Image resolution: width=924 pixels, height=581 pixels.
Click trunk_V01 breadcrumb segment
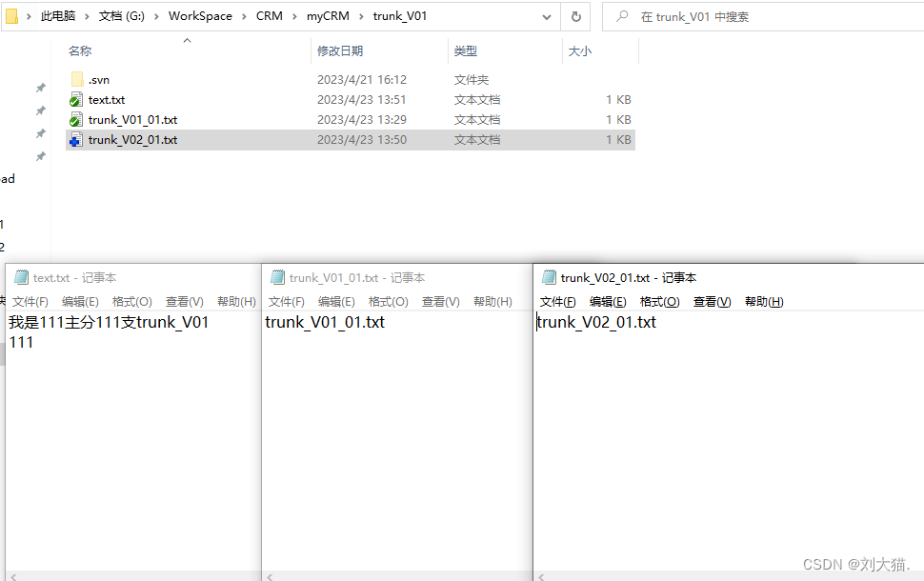tap(399, 16)
